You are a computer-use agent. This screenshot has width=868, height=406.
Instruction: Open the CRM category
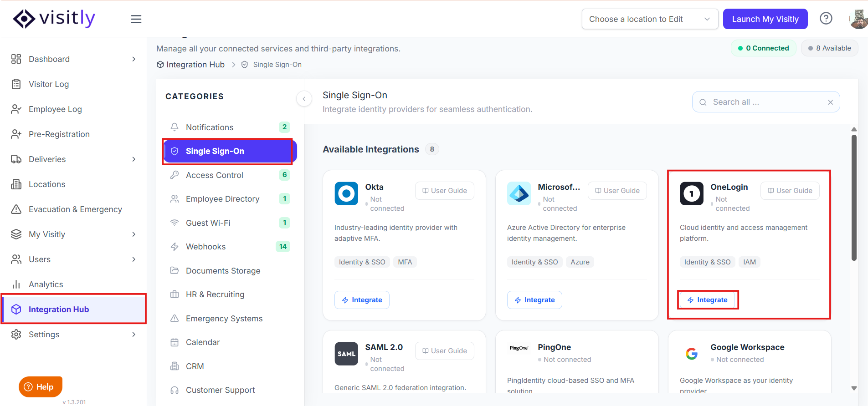coord(230,366)
